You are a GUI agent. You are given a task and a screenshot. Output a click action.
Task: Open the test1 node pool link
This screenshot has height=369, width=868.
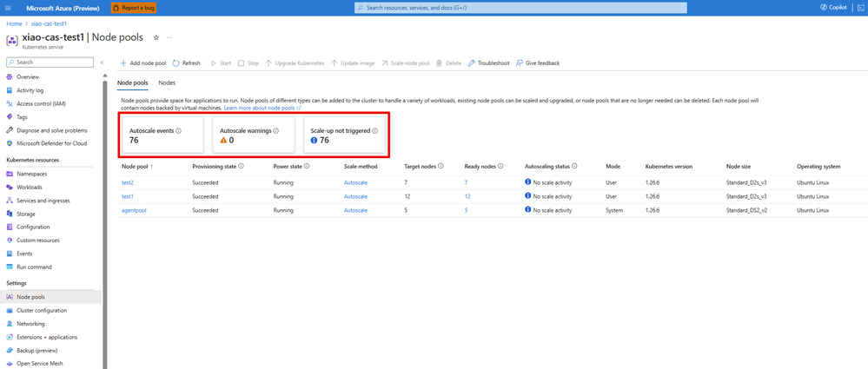tap(128, 196)
